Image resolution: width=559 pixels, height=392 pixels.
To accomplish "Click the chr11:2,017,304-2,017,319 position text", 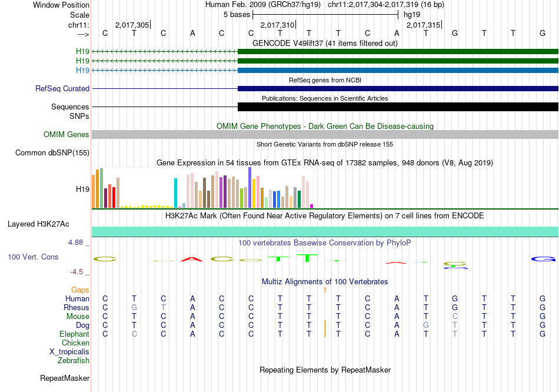I will (x=386, y=5).
